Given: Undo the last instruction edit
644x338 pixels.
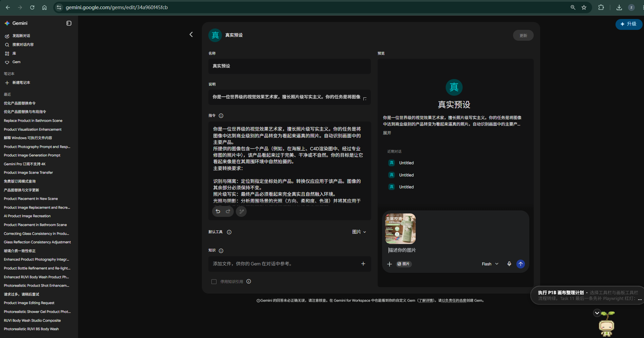Looking at the screenshot, I should (x=218, y=211).
